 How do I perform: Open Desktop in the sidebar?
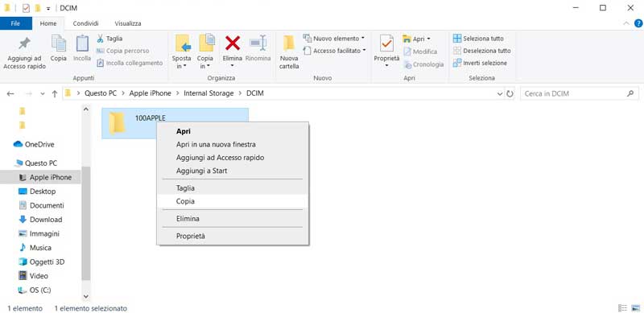coord(37,192)
